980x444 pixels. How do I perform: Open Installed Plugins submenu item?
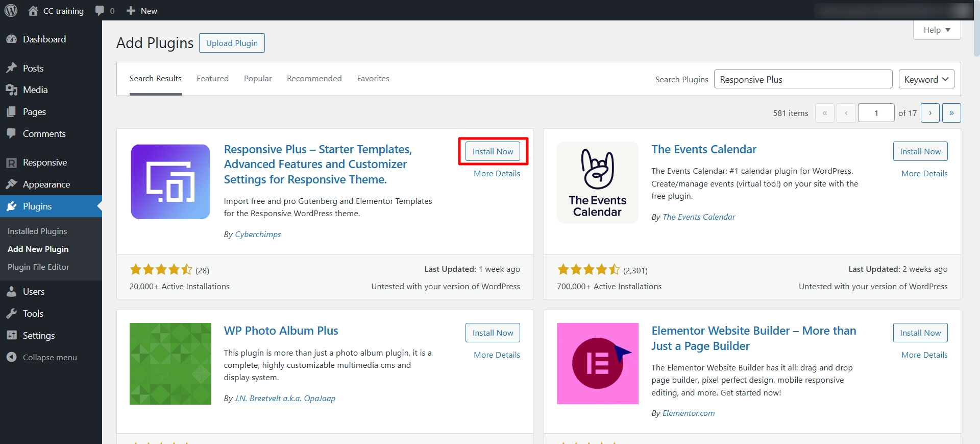tap(37, 231)
